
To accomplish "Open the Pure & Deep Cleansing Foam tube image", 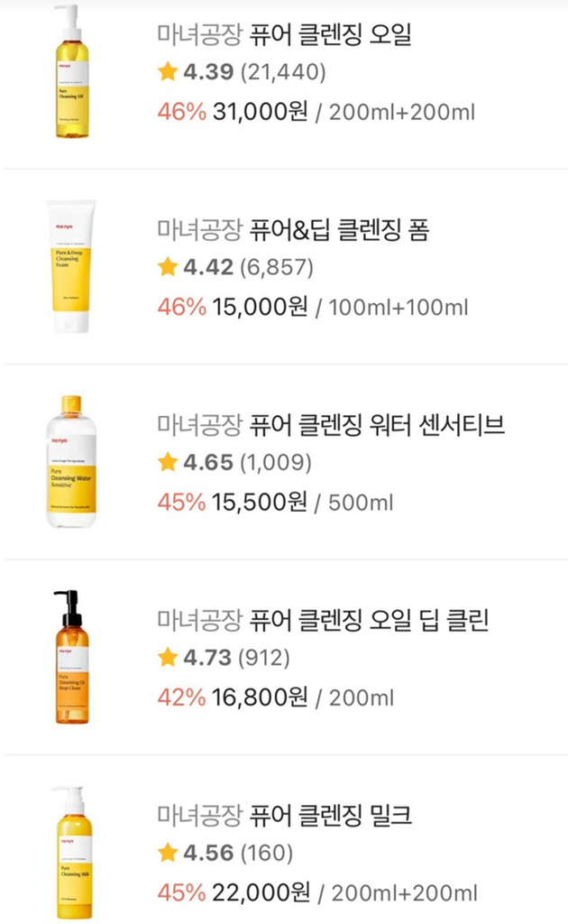I will (x=71, y=267).
